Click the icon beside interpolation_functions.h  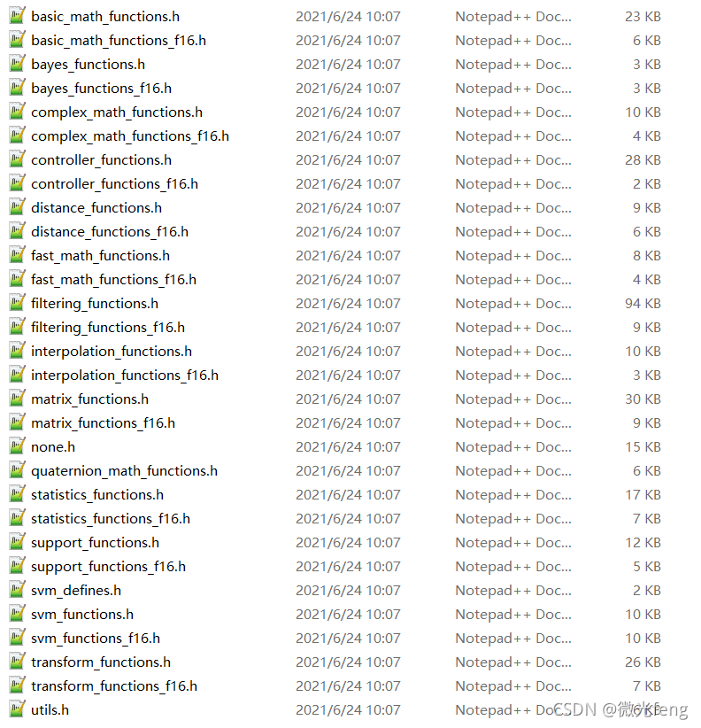(x=17, y=351)
